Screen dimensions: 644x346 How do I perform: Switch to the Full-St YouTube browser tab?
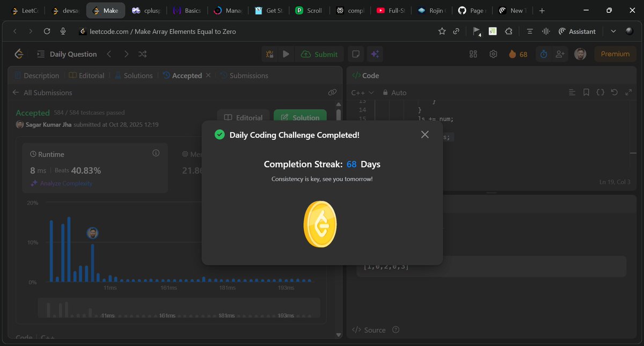tap(391, 10)
